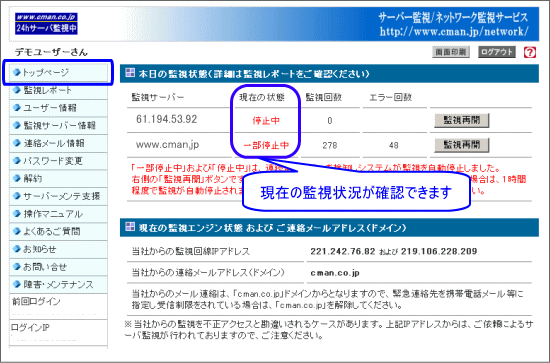Screen dimensions: 550x363
Task: Click the bullet icon beside 監視レポート
Action: [16, 90]
